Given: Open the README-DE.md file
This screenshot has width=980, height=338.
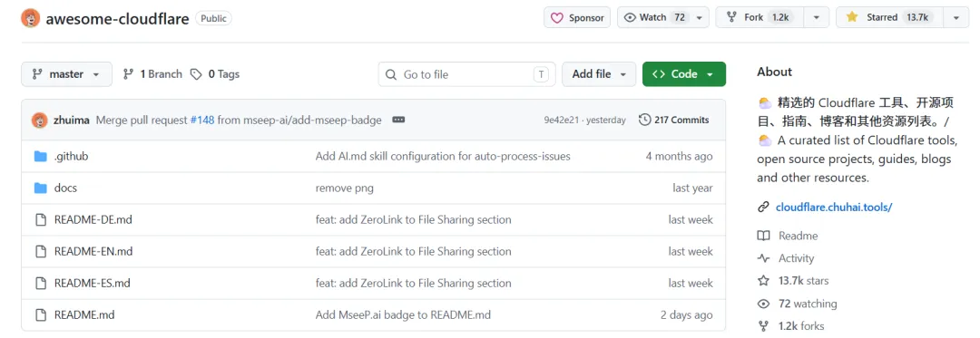Looking at the screenshot, I should coord(93,219).
